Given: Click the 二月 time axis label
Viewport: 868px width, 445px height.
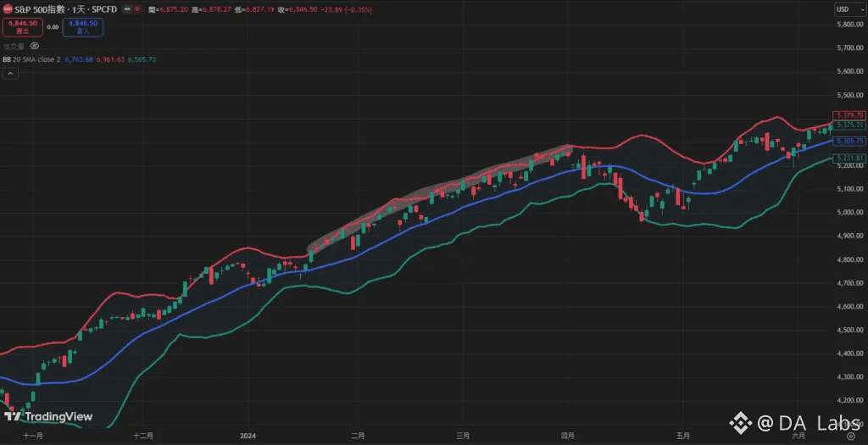Looking at the screenshot, I should coord(358,437).
